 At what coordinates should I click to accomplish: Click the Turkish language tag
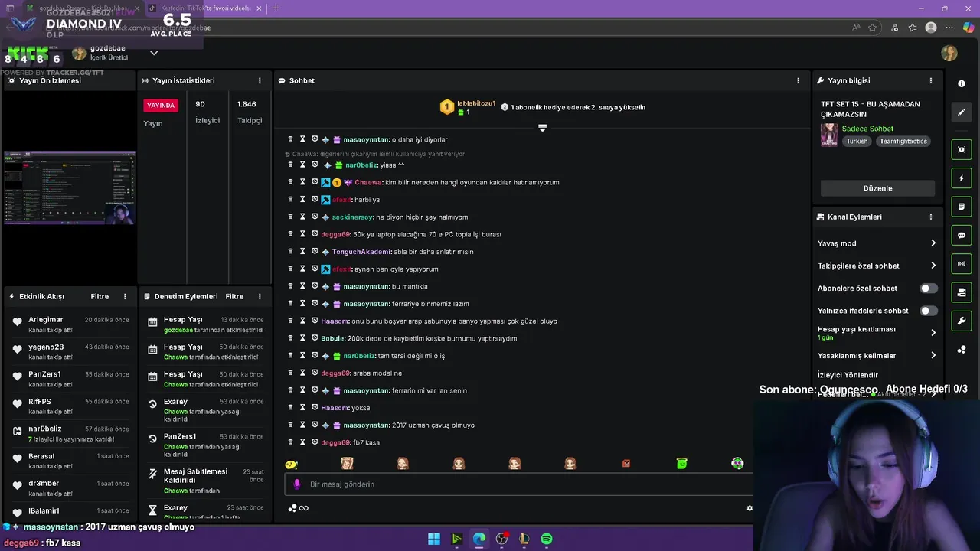[x=857, y=141]
